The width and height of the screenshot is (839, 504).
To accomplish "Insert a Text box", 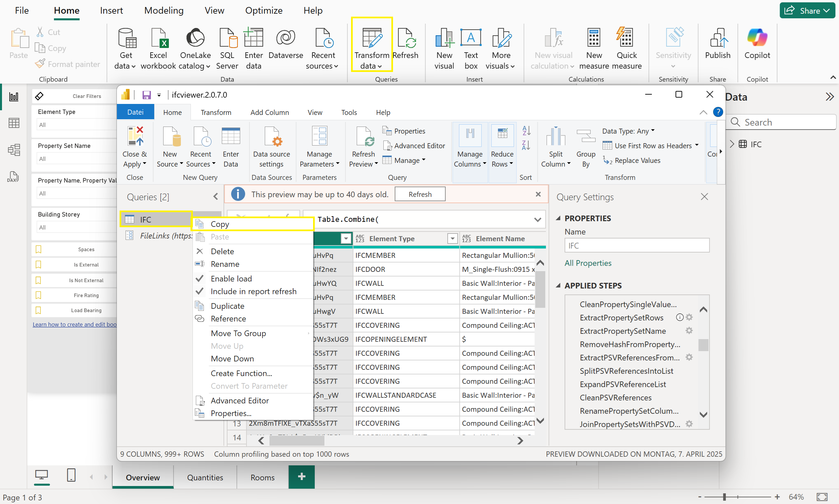I will [471, 49].
